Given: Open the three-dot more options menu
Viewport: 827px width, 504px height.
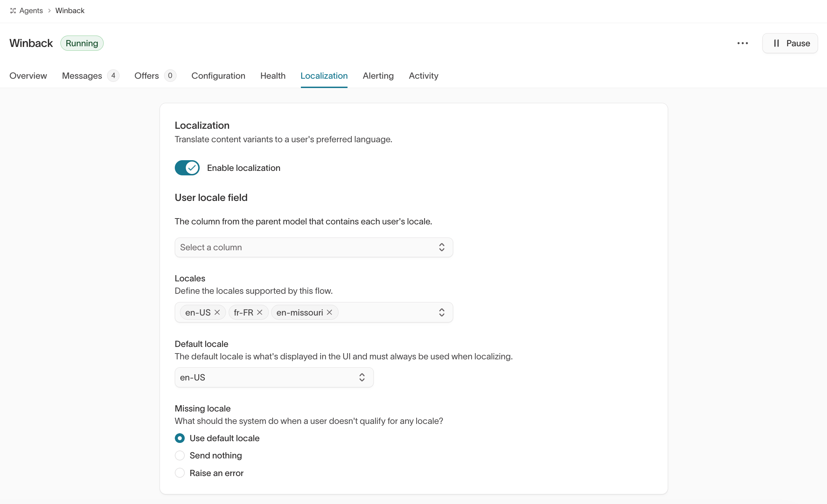Looking at the screenshot, I should point(742,43).
